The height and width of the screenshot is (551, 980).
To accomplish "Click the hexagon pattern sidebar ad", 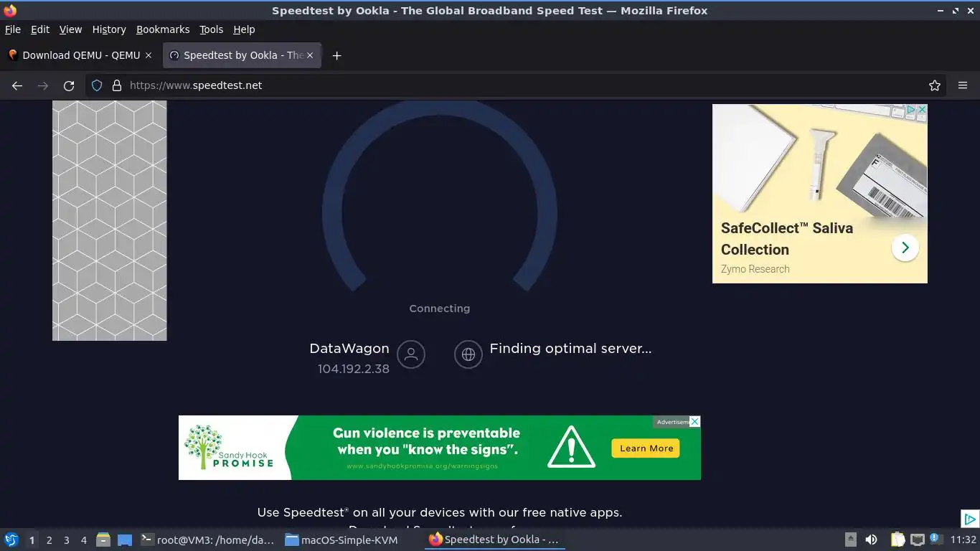I will coord(110,220).
